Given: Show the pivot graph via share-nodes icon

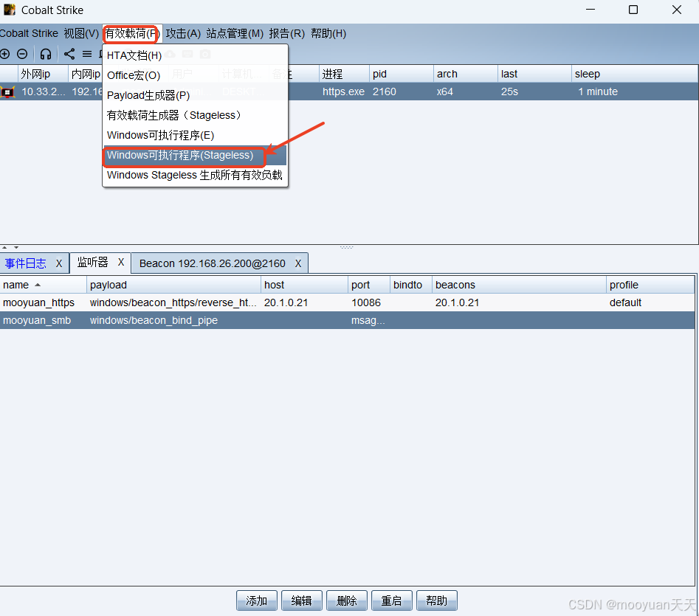Looking at the screenshot, I should tap(69, 55).
